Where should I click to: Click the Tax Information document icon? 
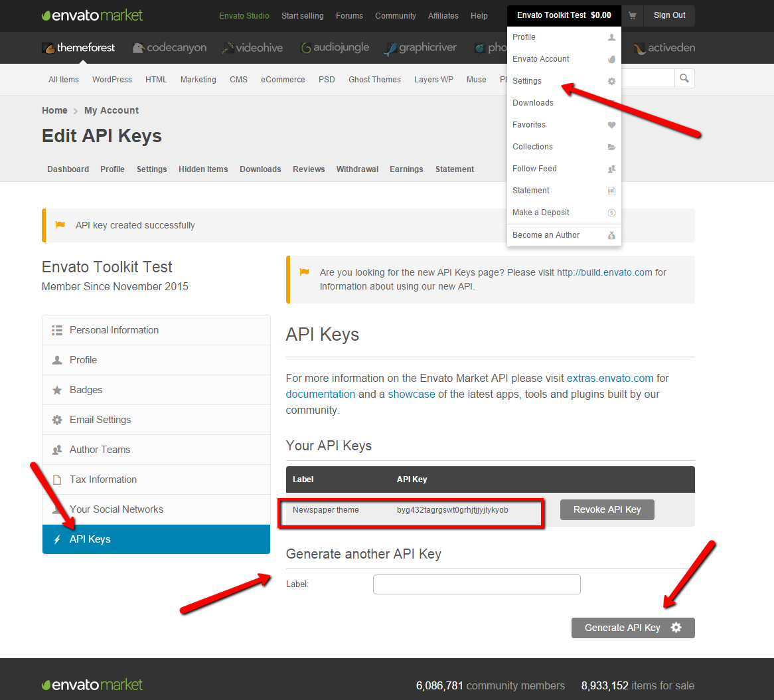pos(57,480)
